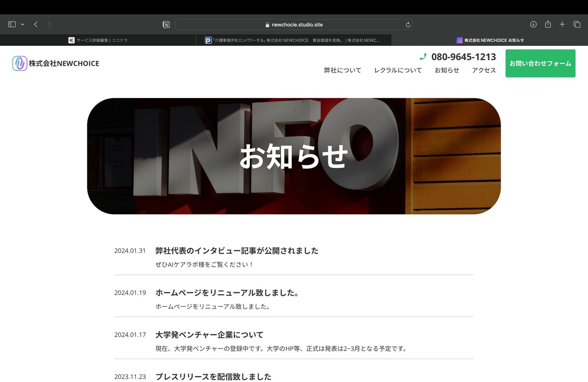Open the 弊社について menu item
The image size is (588, 382).
343,70
